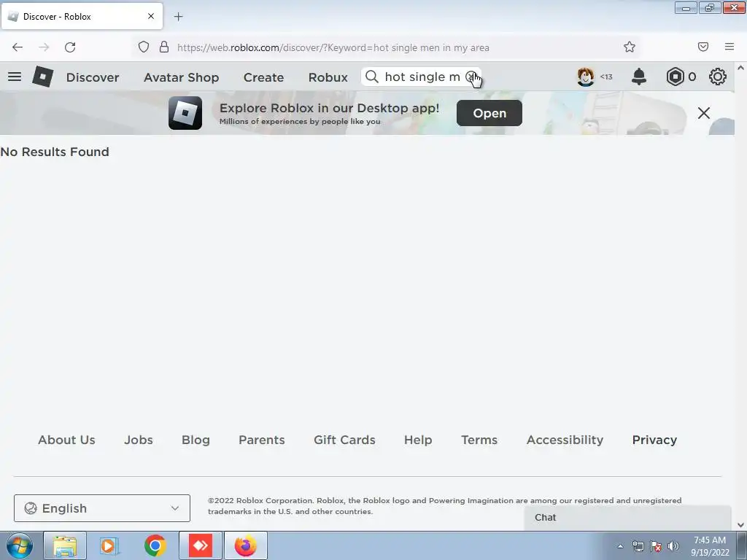
Task: Click inside the Roblox search field
Action: point(421,77)
